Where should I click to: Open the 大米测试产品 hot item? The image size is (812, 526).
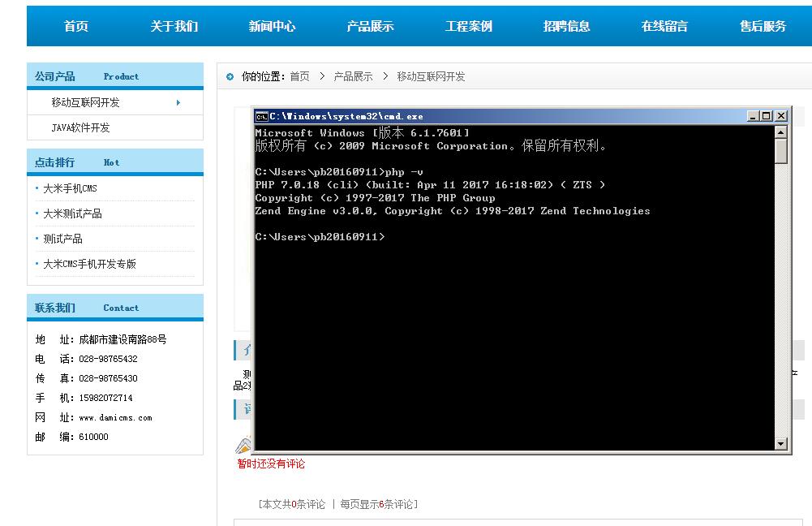coord(72,213)
